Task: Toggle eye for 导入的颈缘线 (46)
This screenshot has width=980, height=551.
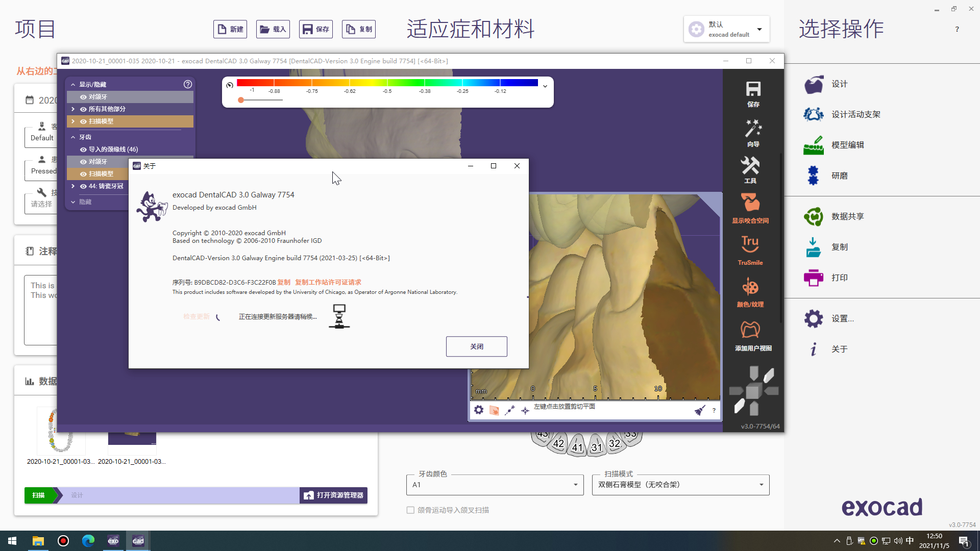Action: [x=83, y=149]
